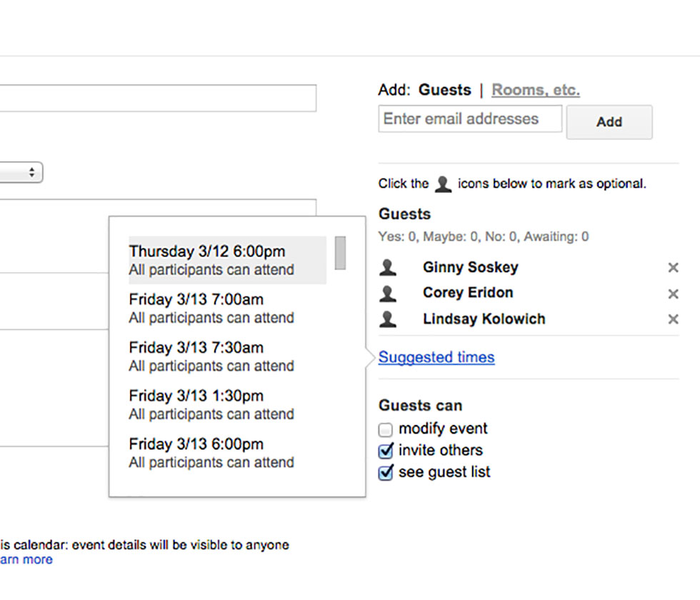Remove guest Corey Eridon using X
Viewport: 700px width, 600px height.
pos(672,294)
